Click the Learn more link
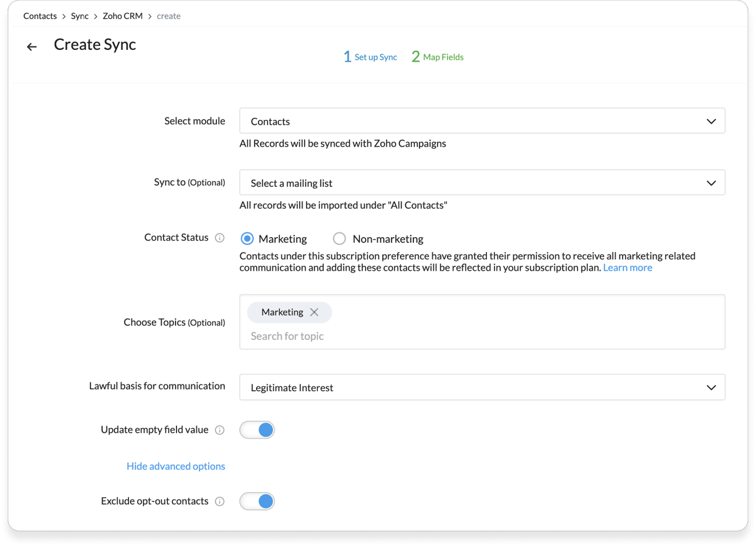Screen dimensions: 756x547 point(627,267)
